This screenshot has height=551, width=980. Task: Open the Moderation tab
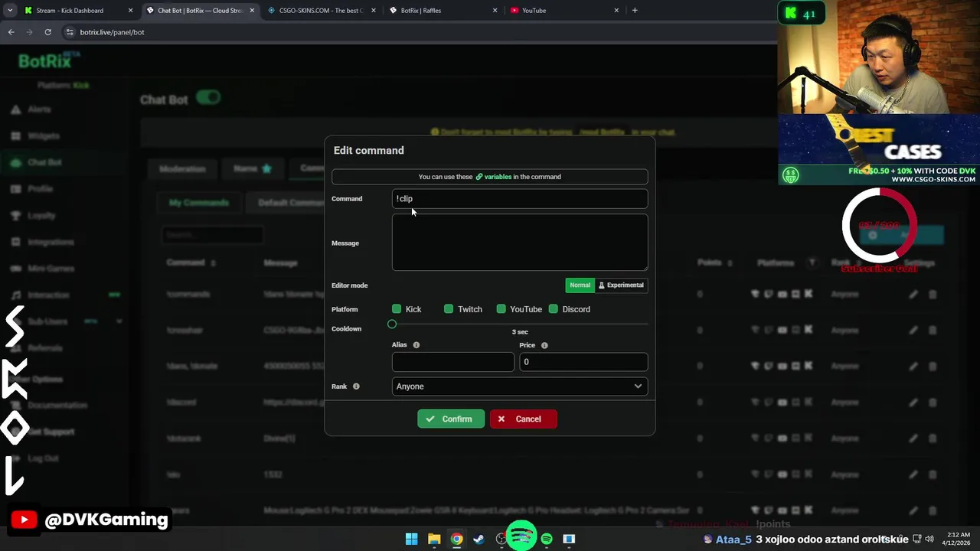(182, 169)
